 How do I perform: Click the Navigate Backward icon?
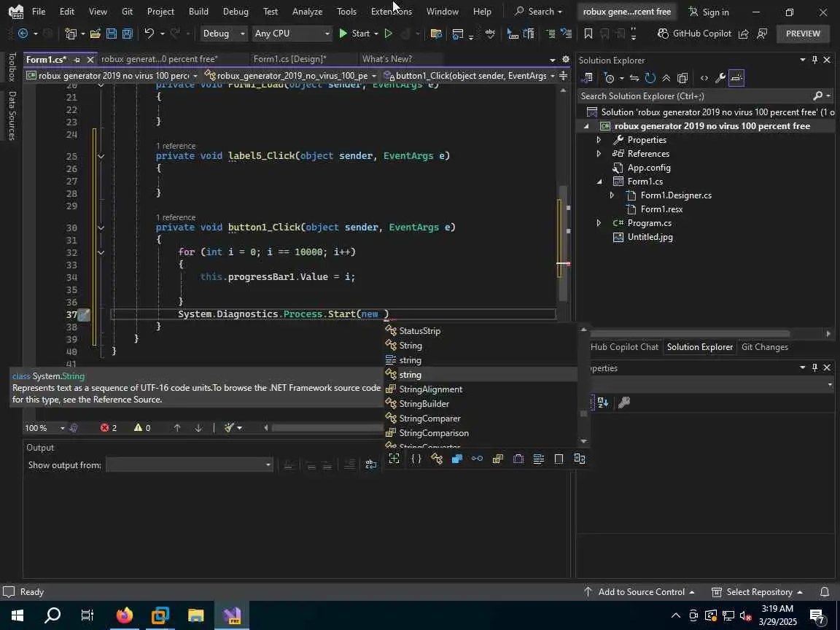click(x=23, y=34)
